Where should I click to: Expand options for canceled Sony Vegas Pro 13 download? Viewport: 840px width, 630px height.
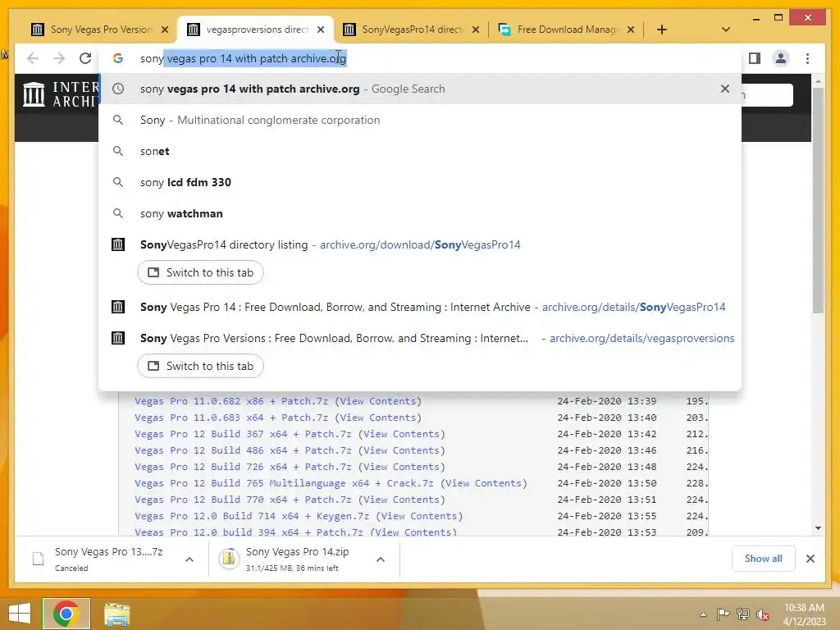(189, 559)
